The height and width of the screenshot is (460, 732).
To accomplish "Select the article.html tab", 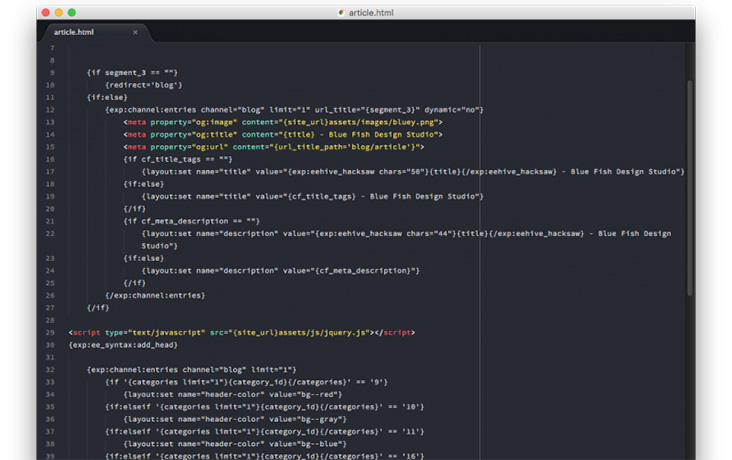I will [x=96, y=32].
